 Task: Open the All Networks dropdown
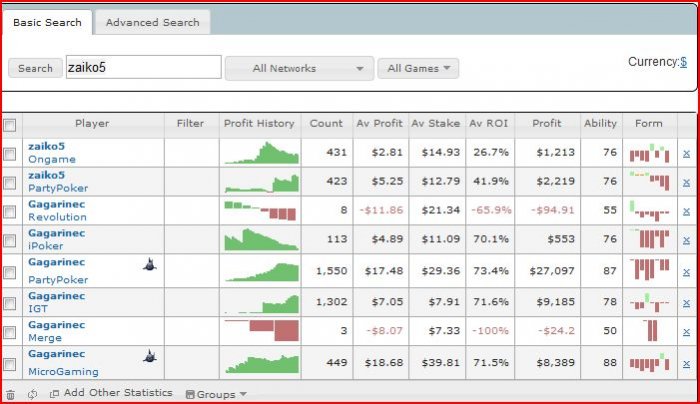point(300,68)
